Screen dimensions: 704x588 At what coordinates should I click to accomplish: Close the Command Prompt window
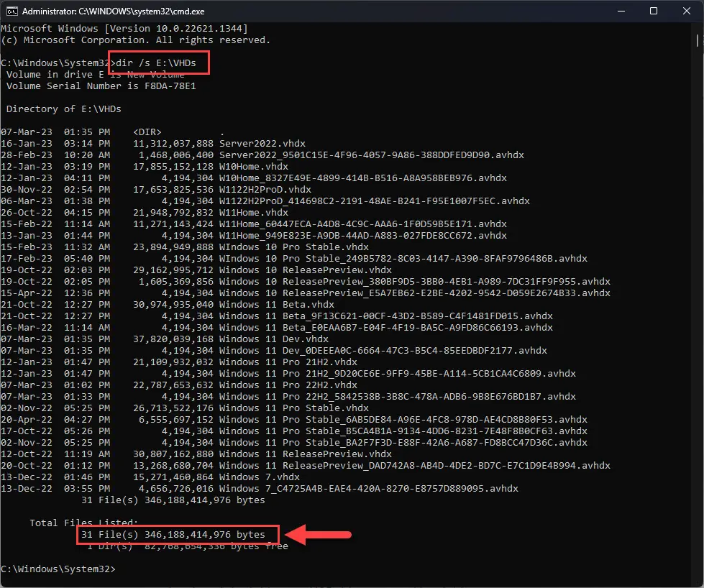687,12
